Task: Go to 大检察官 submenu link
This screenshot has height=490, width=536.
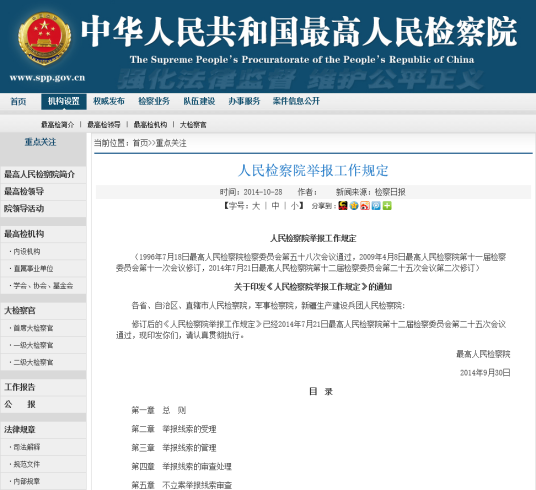Action: pyautogui.click(x=193, y=125)
